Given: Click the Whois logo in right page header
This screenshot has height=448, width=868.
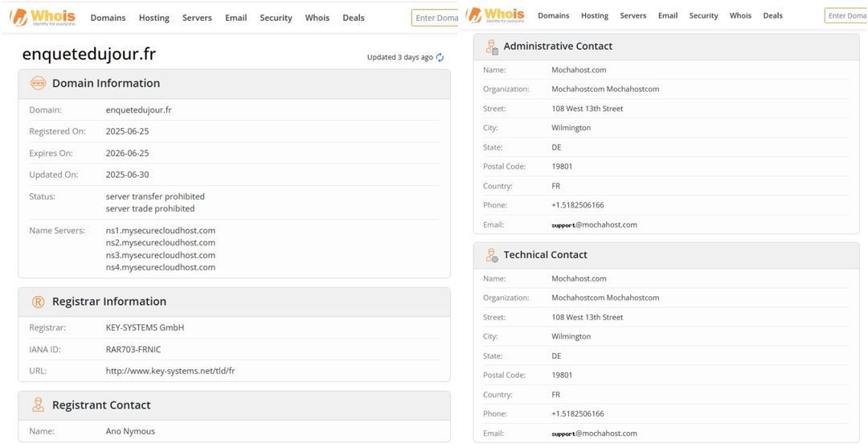Looking at the screenshot, I should point(497,15).
